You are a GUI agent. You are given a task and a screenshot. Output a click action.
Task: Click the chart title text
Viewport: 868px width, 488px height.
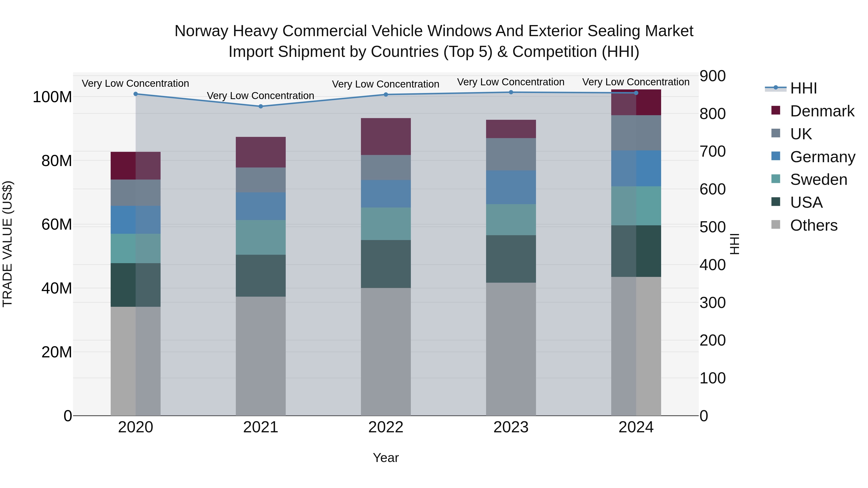coord(434,41)
